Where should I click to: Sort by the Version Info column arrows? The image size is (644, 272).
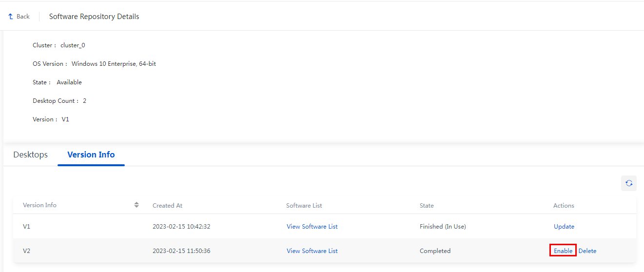coord(137,205)
